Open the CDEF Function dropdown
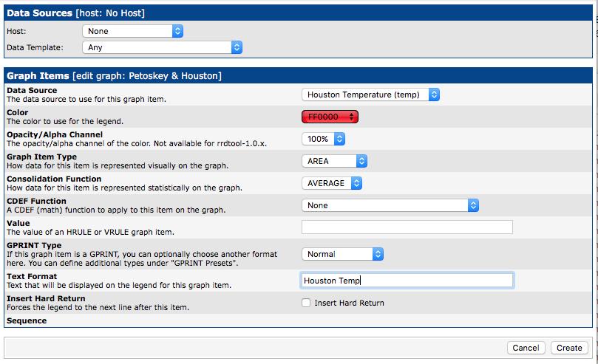 click(390, 205)
